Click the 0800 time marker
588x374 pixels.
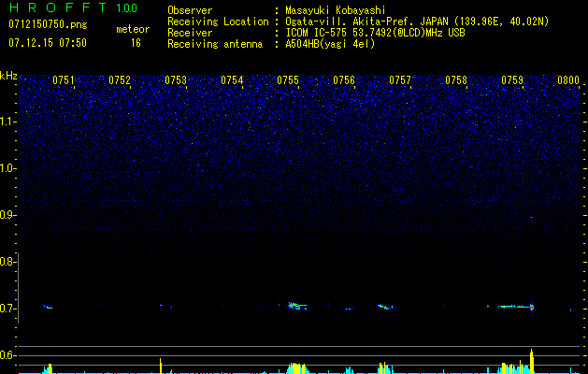[x=568, y=80]
